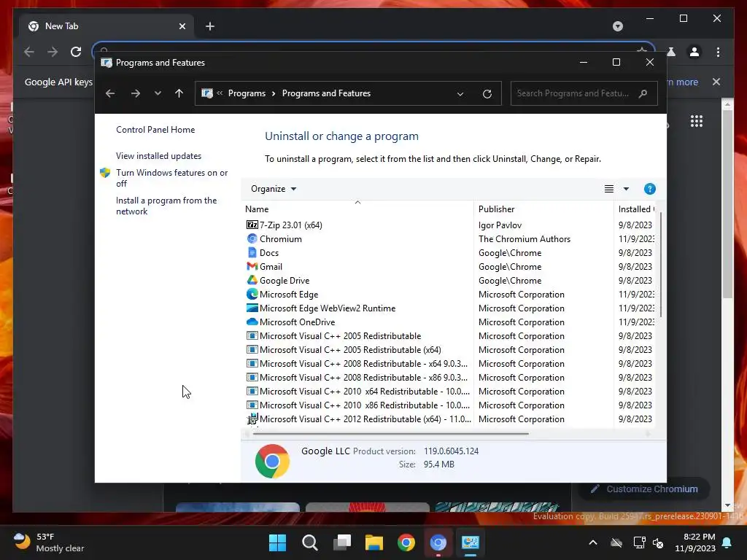747x560 pixels.
Task: Open Turn Windows features on or off
Action: (x=171, y=178)
